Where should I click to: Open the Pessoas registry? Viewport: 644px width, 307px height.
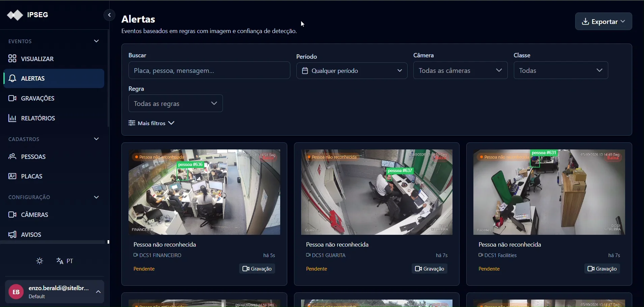tap(54, 157)
